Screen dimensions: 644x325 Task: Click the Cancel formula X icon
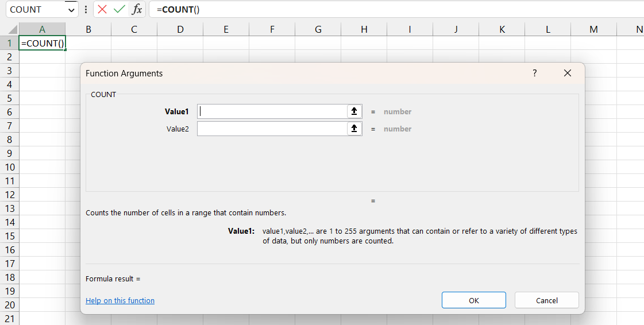click(102, 9)
